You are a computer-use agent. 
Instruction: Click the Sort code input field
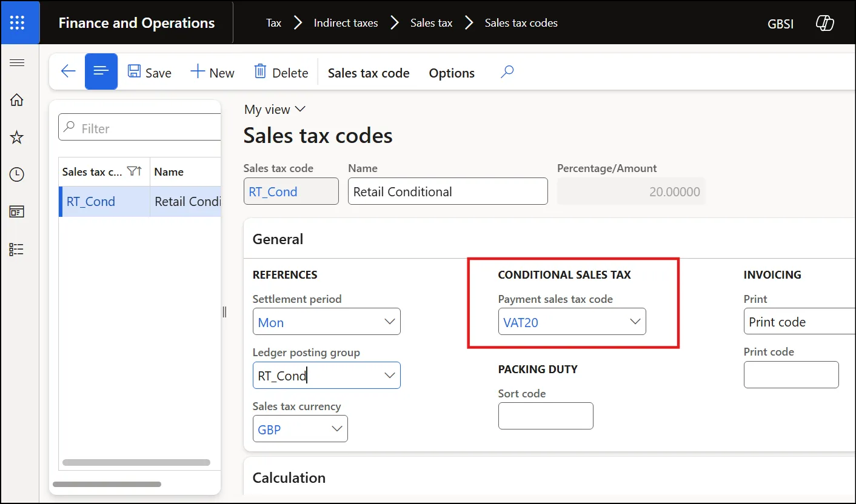pyautogui.click(x=546, y=416)
